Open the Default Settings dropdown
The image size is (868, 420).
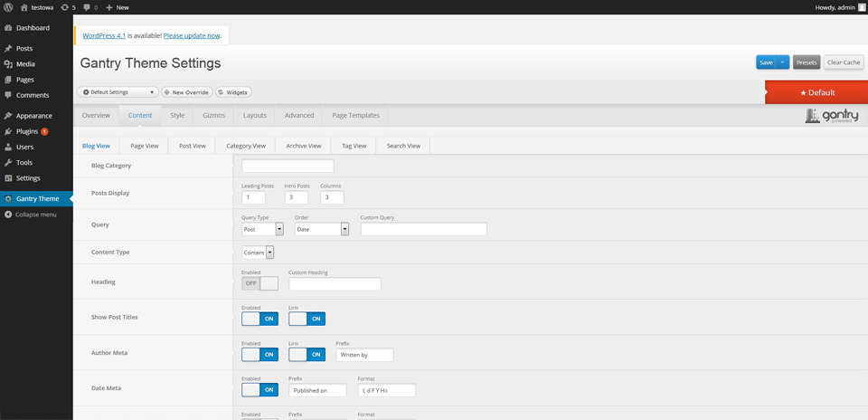[118, 92]
